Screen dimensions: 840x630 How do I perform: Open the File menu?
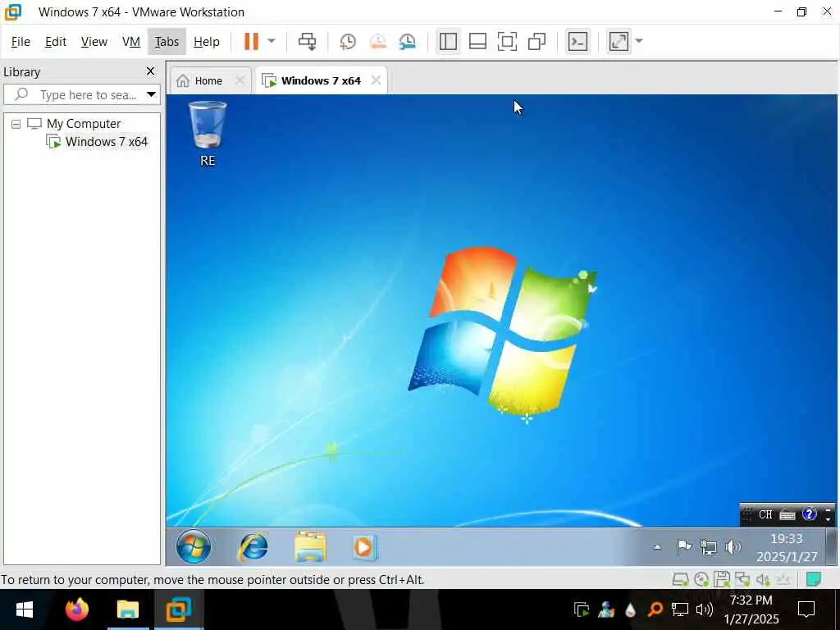point(21,42)
